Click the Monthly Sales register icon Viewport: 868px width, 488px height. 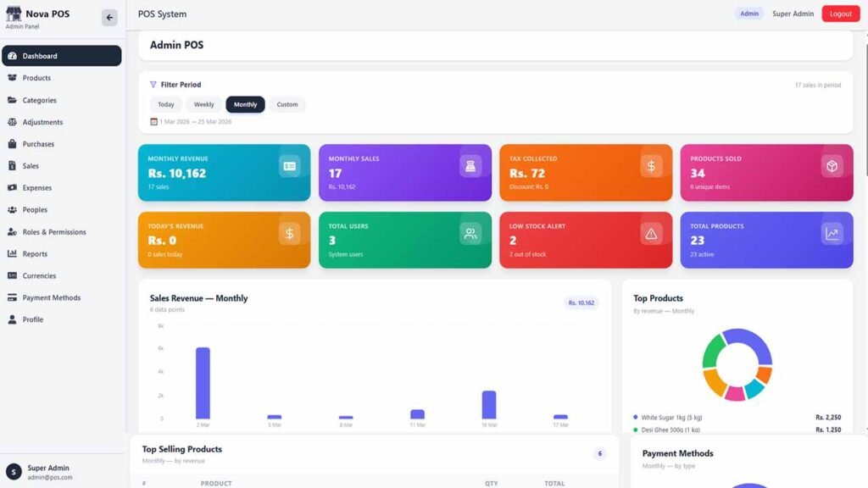pos(470,166)
